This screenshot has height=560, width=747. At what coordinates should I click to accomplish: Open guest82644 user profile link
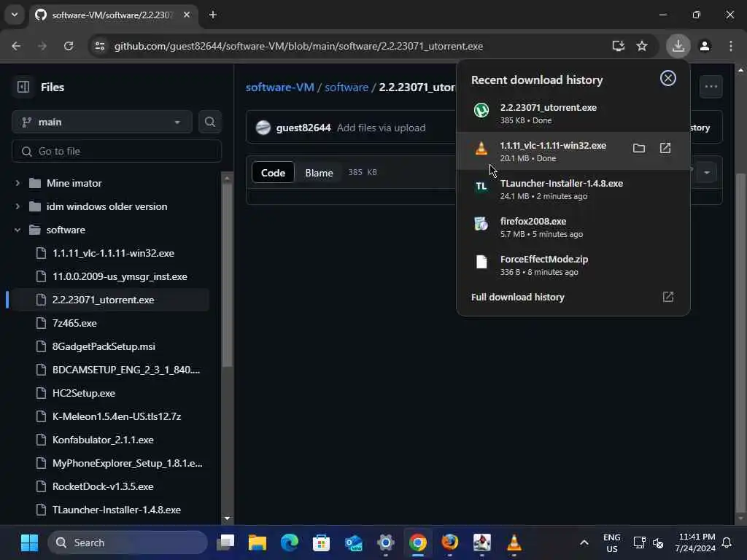(x=303, y=128)
